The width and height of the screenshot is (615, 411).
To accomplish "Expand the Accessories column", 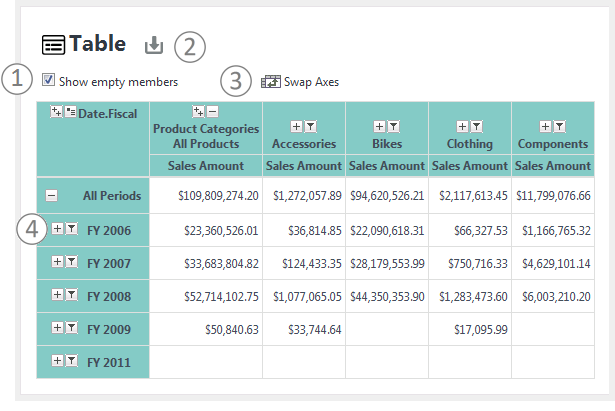I will click(297, 126).
